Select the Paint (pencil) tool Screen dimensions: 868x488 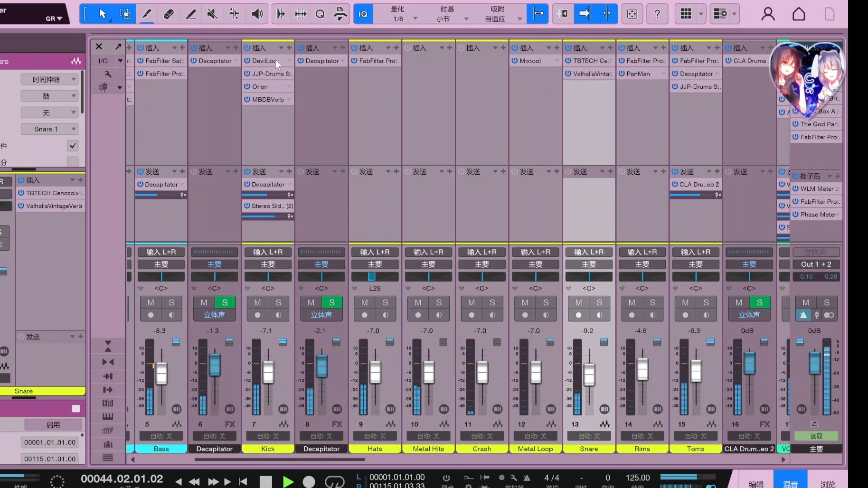pyautogui.click(x=191, y=14)
